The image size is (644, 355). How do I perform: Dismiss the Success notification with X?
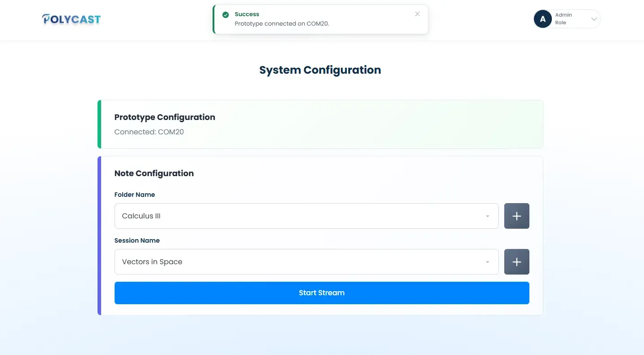(x=417, y=14)
